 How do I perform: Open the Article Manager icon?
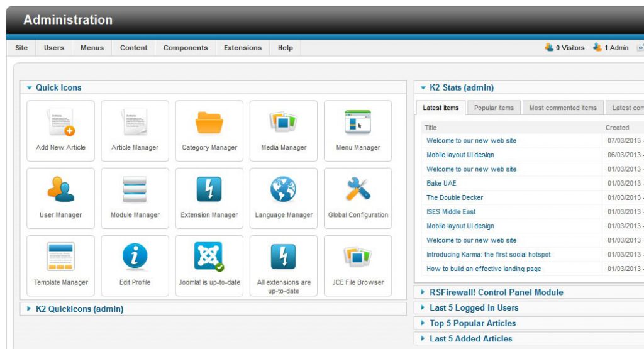pyautogui.click(x=135, y=131)
